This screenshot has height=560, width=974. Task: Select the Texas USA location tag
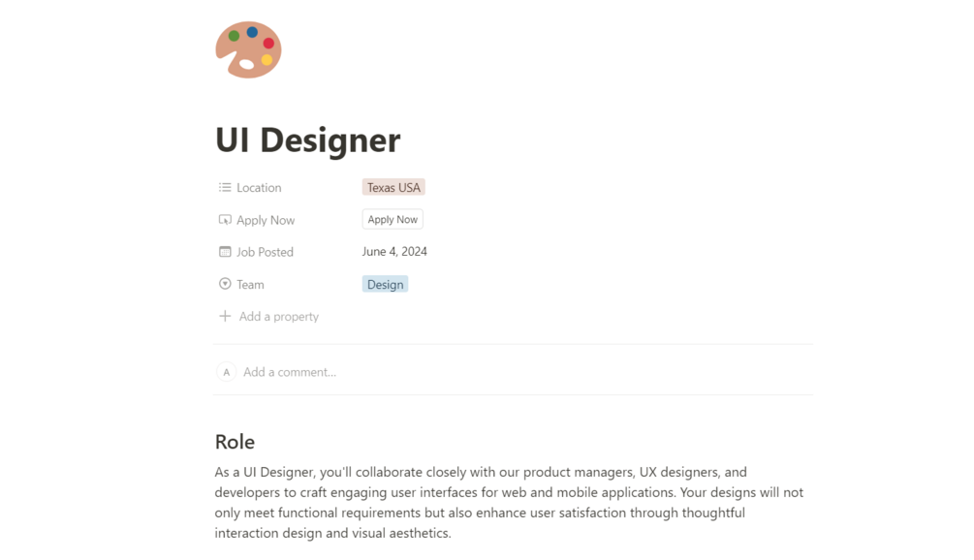[393, 187]
